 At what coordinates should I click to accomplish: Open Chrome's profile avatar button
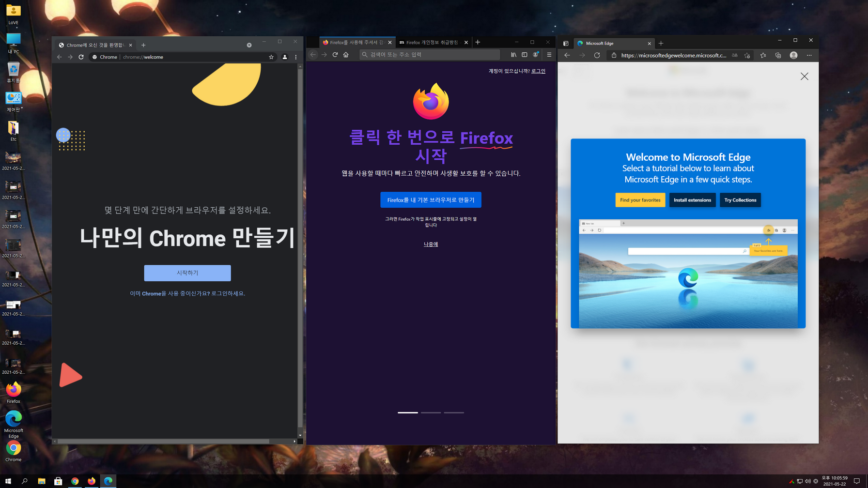coord(285,57)
